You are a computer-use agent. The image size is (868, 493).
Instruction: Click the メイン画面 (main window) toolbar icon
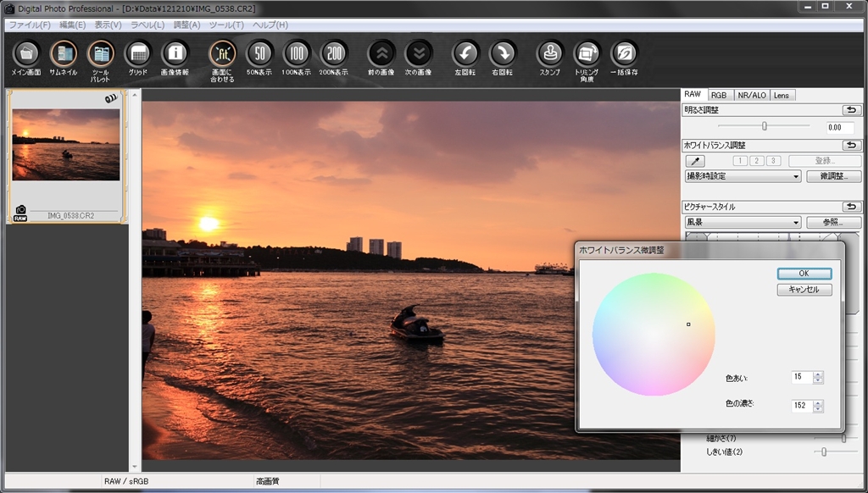25,54
